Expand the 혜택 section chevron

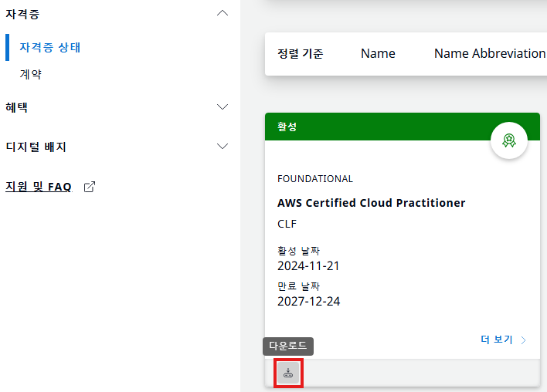(x=223, y=107)
